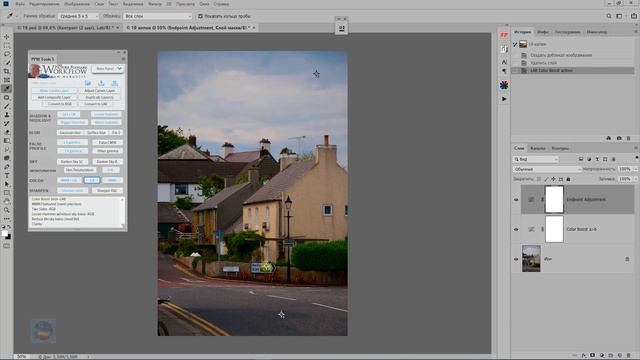Select the Magic Wand tool
The height and width of the screenshot is (360, 640).
pyautogui.click(x=7, y=62)
